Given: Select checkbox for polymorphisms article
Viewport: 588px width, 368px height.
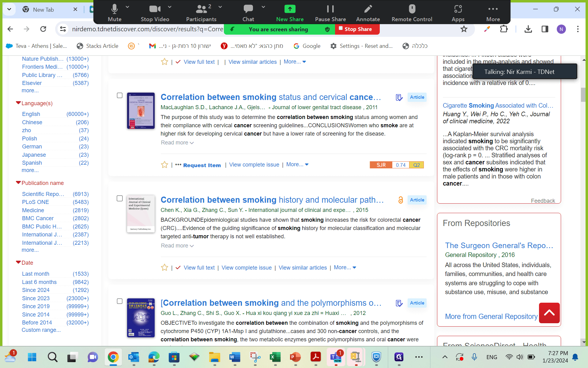Looking at the screenshot, I should tap(120, 301).
